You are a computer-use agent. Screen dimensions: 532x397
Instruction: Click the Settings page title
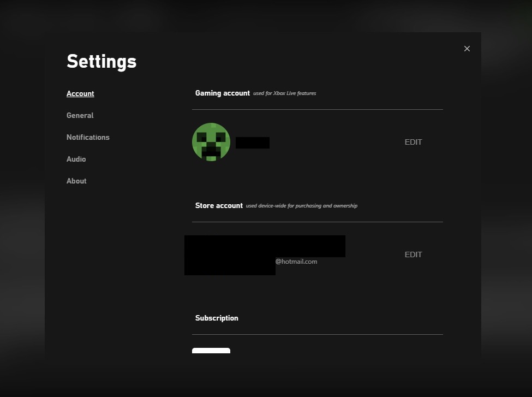point(101,61)
